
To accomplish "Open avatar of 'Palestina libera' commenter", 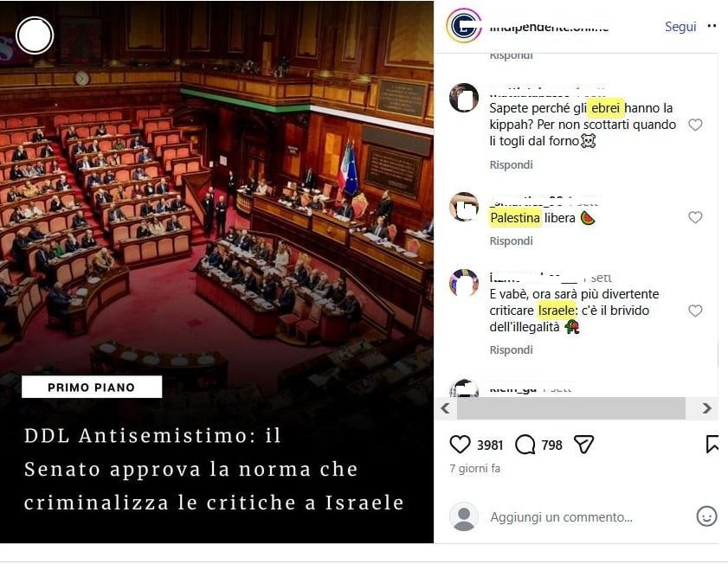I will pos(464,207).
